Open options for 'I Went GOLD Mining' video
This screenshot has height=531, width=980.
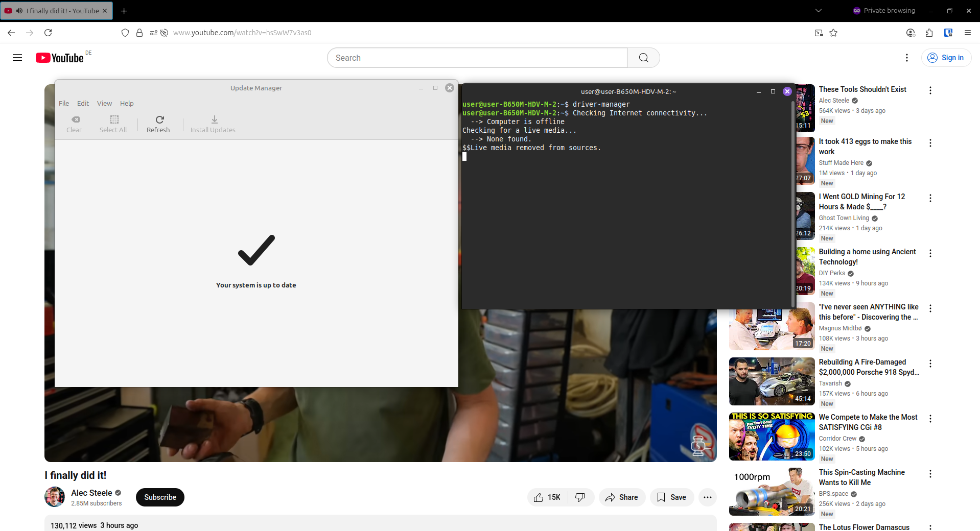tap(930, 198)
